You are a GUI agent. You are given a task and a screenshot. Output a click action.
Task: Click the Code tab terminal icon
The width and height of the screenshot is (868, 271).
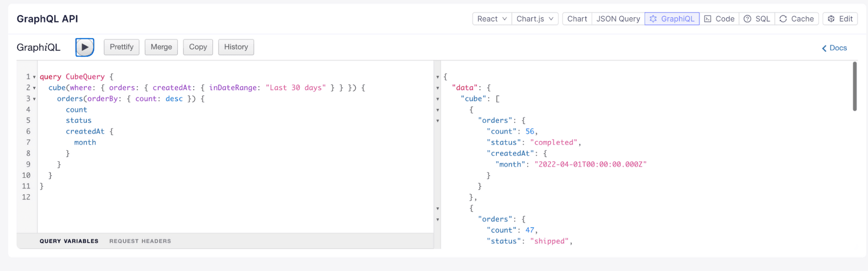coord(708,19)
